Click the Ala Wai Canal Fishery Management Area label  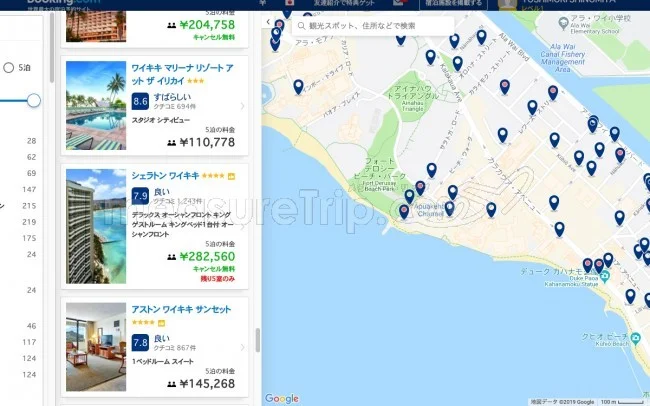563,58
